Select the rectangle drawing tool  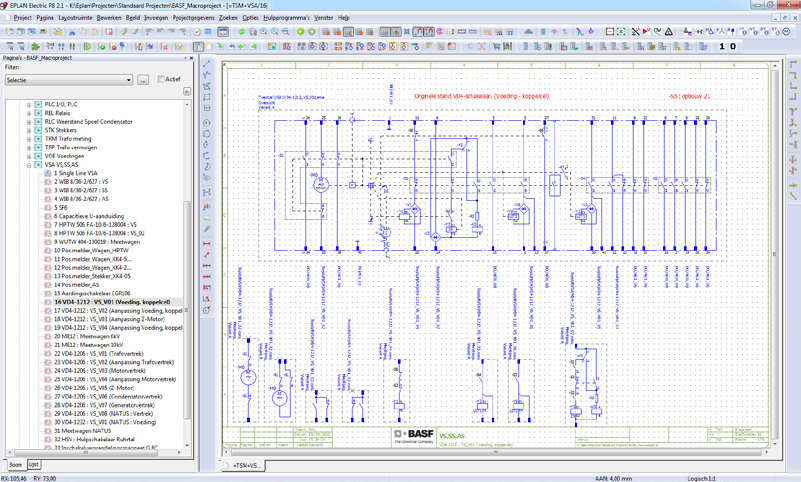click(208, 98)
